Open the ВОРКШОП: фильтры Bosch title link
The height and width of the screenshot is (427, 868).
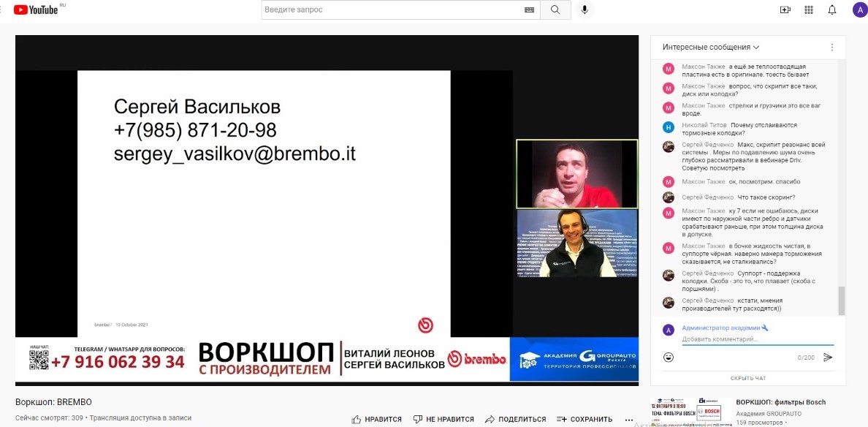pyautogui.click(x=780, y=402)
